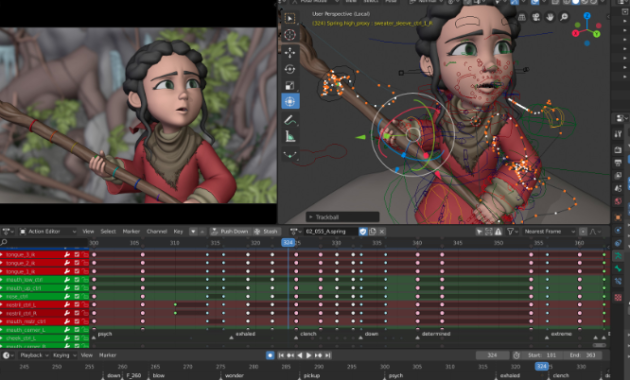
Task: Select the Cursor tool in viewport toolbar
Action: click(x=290, y=35)
